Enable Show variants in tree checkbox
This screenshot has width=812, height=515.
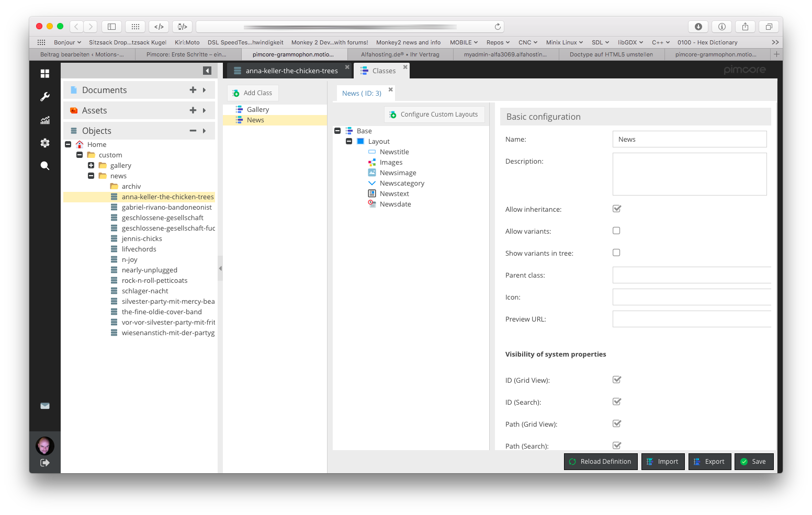[x=616, y=253]
